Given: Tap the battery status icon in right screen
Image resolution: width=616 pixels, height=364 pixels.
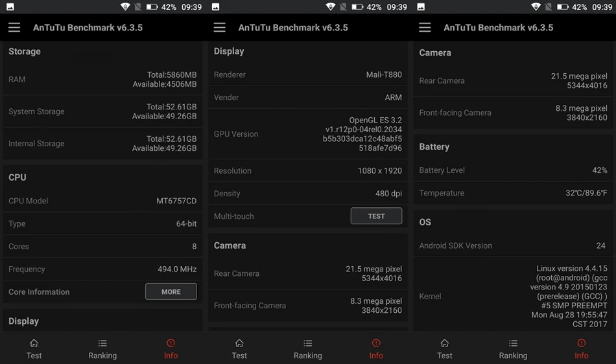Looking at the screenshot, I should [563, 6].
